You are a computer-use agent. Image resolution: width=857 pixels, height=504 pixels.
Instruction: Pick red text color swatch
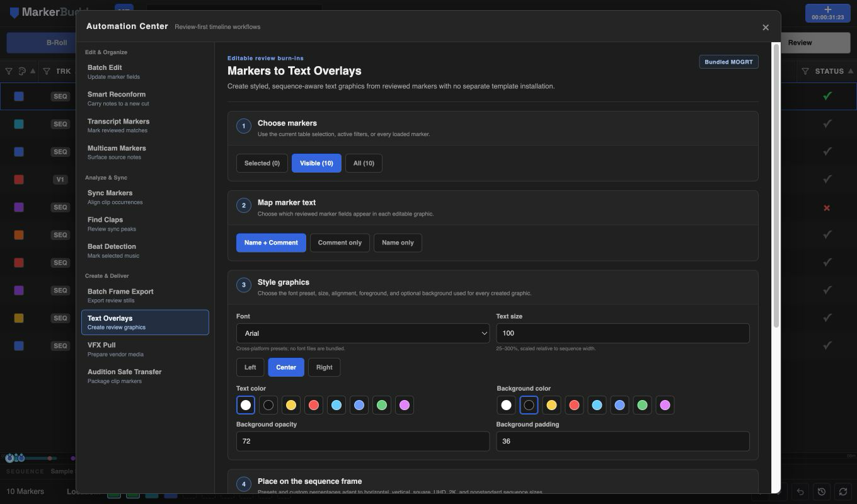[x=314, y=405]
